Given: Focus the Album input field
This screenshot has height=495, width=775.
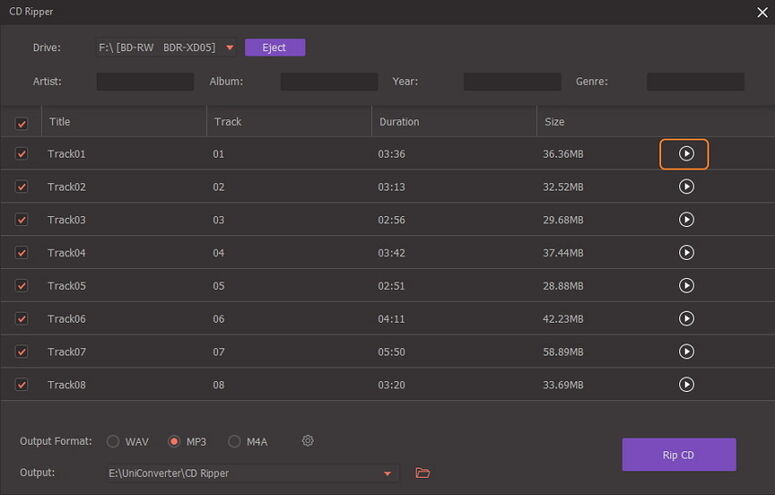Looking at the screenshot, I should pos(329,82).
